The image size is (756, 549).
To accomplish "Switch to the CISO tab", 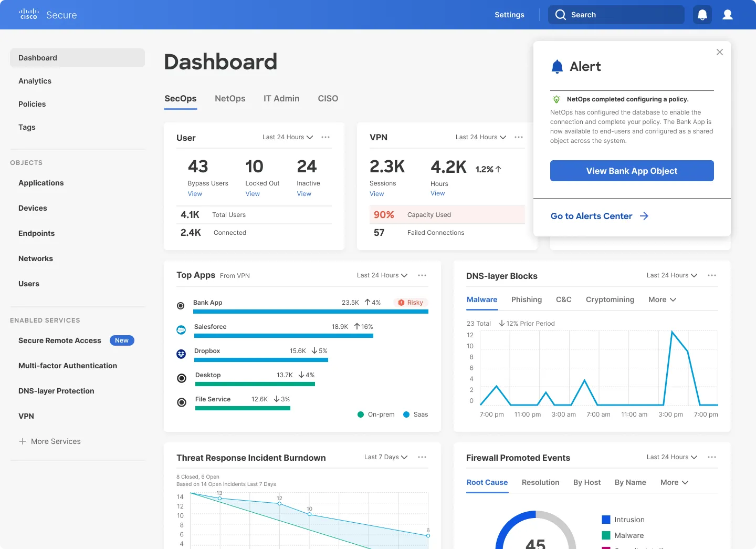I will (328, 98).
